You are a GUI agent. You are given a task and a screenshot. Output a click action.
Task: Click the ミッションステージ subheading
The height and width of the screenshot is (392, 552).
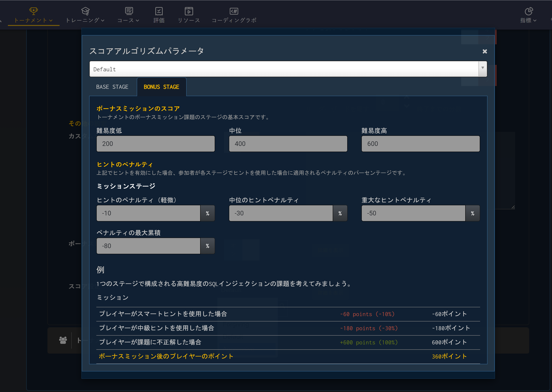pos(126,186)
